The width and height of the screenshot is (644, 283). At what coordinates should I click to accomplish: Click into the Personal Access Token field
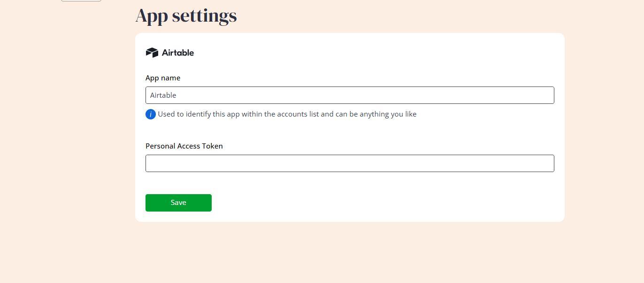point(350,164)
